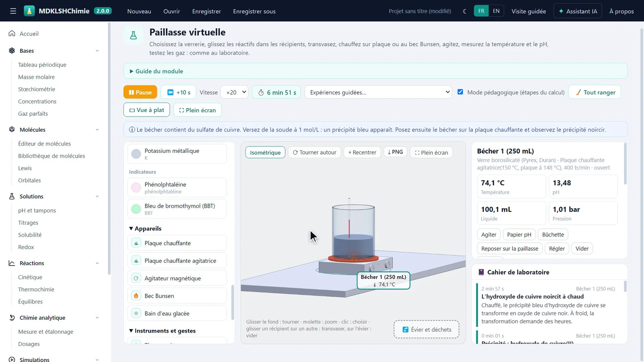Uncheck Mode pédagogique checkbox
The image size is (644, 362).
(x=460, y=92)
